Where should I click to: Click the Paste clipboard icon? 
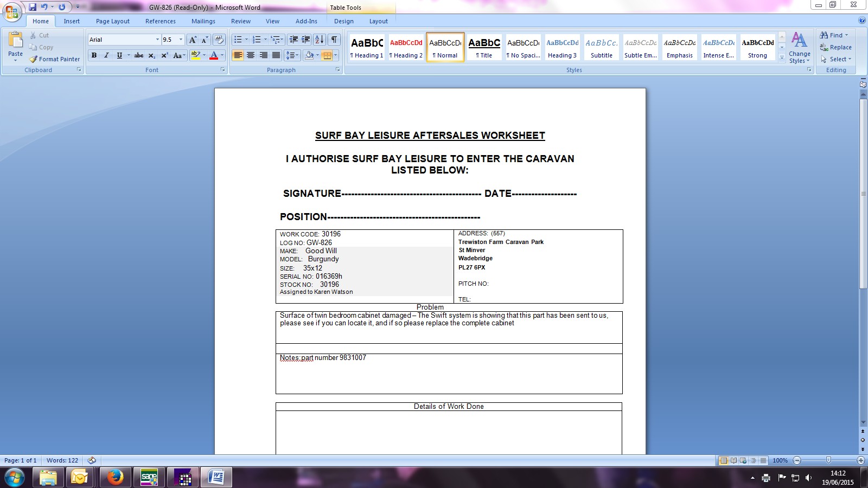(15, 41)
